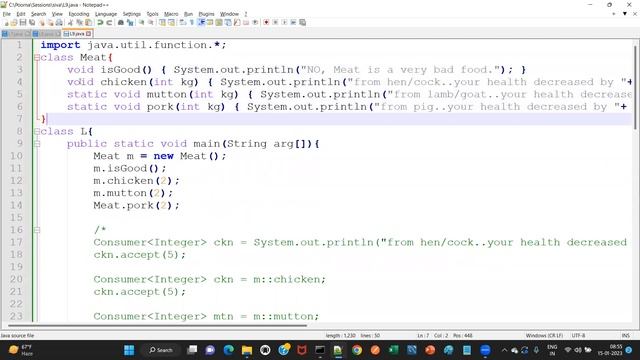The image size is (640, 360).
Task: Toggle show all characters
Action: (x=192, y=22)
